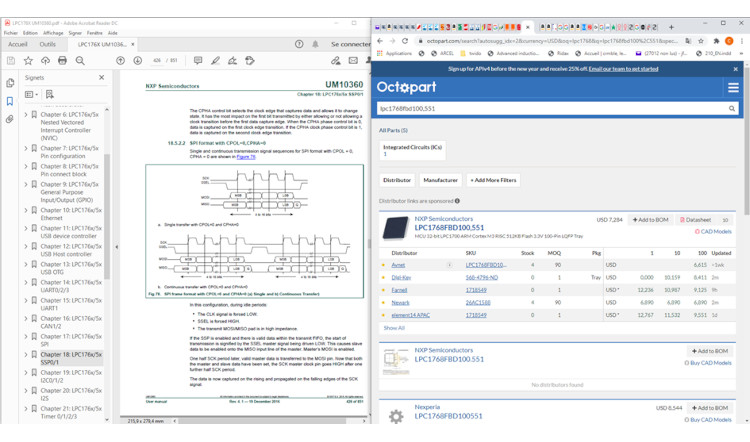Open Chrome extensions puzzle icon
The width and height of the screenshot is (750, 442).
pos(716,41)
